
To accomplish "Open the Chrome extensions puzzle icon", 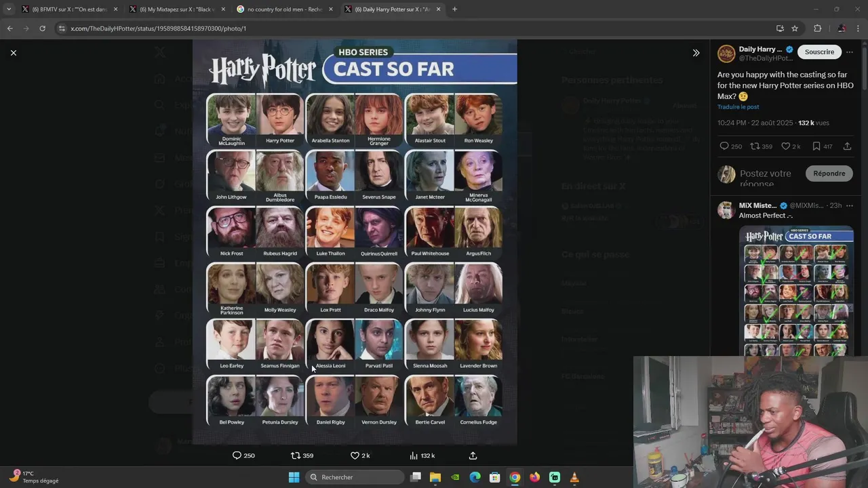I will point(817,28).
